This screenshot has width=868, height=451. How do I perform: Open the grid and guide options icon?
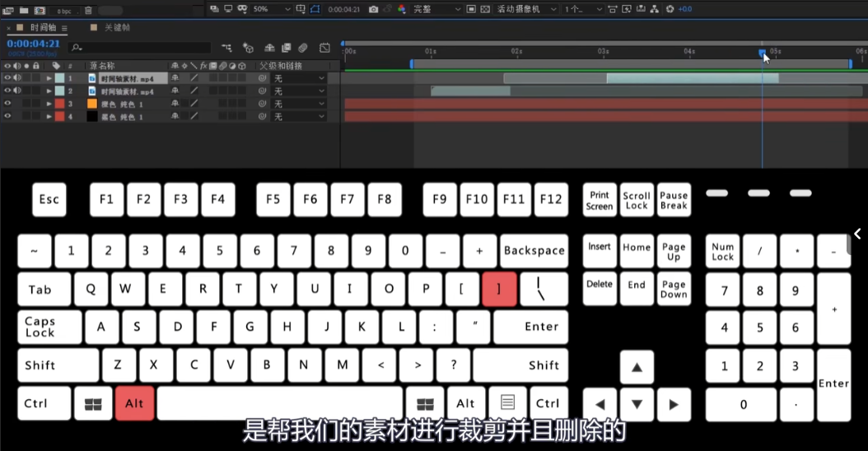click(x=301, y=9)
